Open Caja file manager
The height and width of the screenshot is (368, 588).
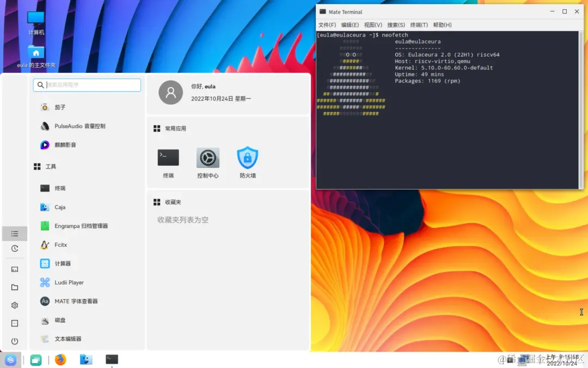coord(61,207)
